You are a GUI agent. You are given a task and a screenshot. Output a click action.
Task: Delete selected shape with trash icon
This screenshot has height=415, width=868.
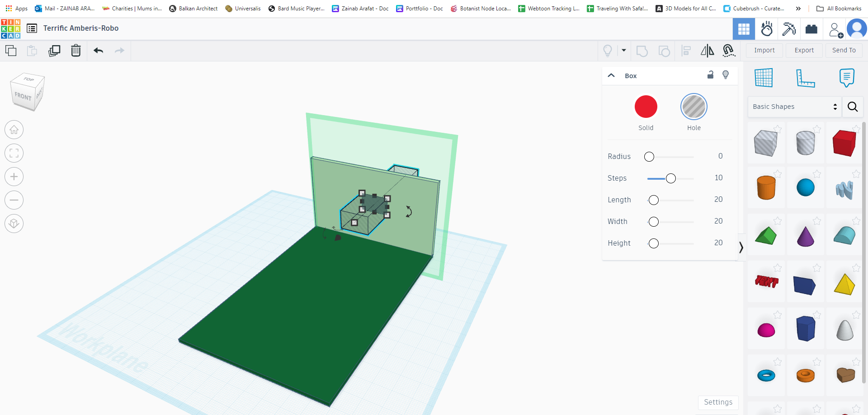coord(76,51)
